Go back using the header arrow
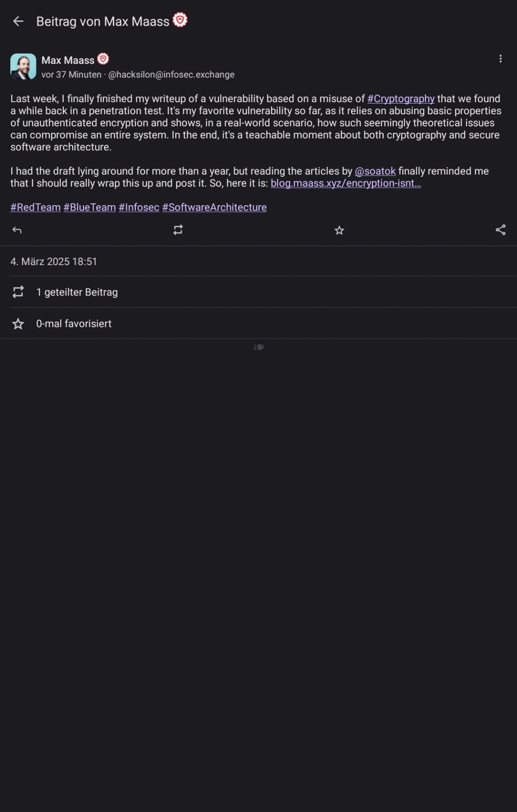Screen dimensions: 517x812 (x=18, y=21)
